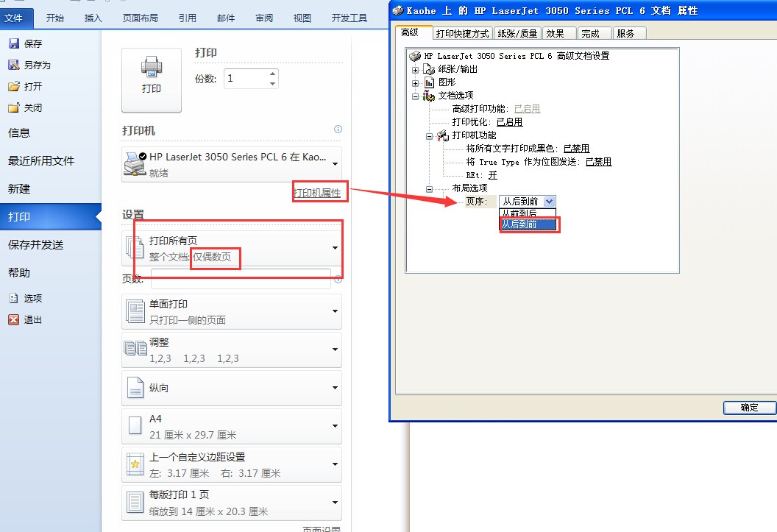The image size is (777, 532).
Task: Click the Graphics (图形) tree icon
Action: pyautogui.click(x=429, y=82)
